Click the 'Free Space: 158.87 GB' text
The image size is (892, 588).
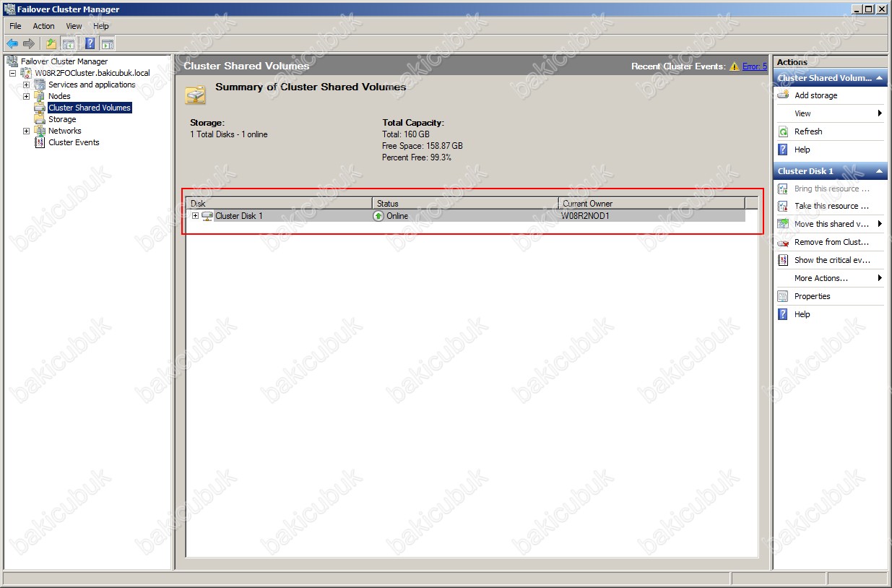tap(423, 146)
